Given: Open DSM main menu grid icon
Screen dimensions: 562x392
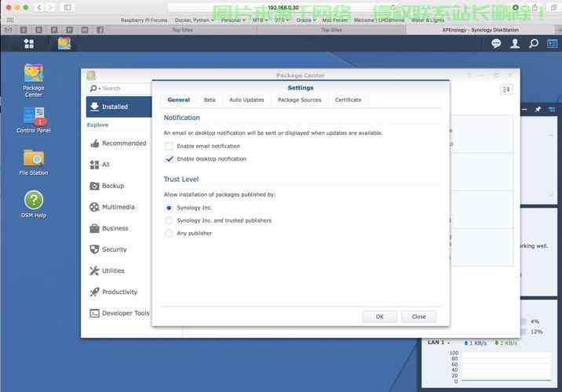Looking at the screenshot, I should click(x=29, y=44).
